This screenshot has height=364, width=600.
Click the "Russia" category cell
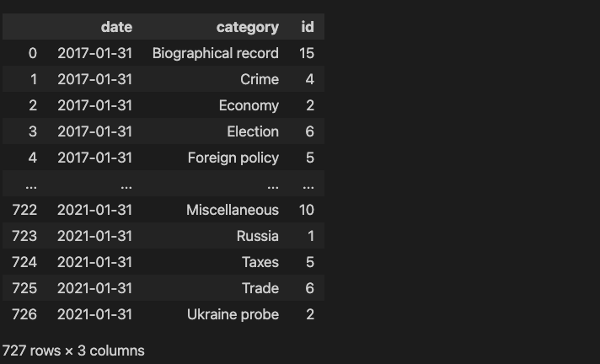click(x=257, y=236)
